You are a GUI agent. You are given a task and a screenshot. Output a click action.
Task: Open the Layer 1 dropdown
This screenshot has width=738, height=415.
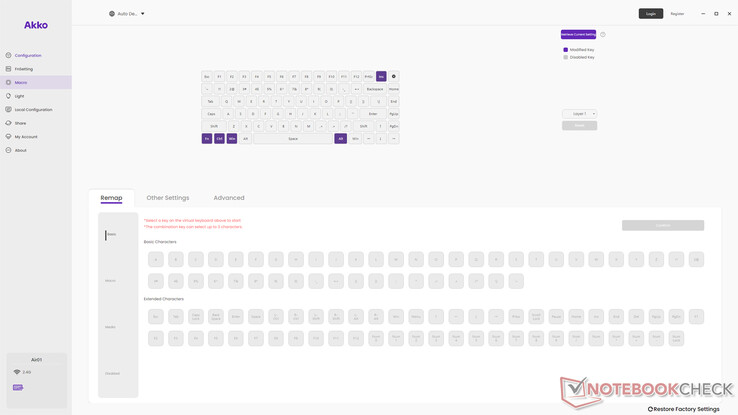point(579,114)
